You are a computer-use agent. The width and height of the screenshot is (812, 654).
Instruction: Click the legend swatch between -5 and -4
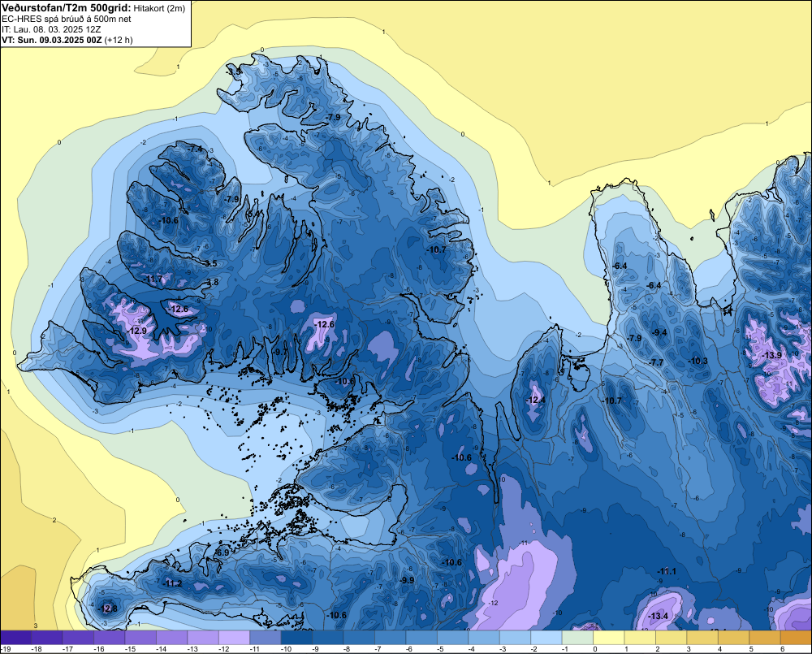tap(452, 638)
